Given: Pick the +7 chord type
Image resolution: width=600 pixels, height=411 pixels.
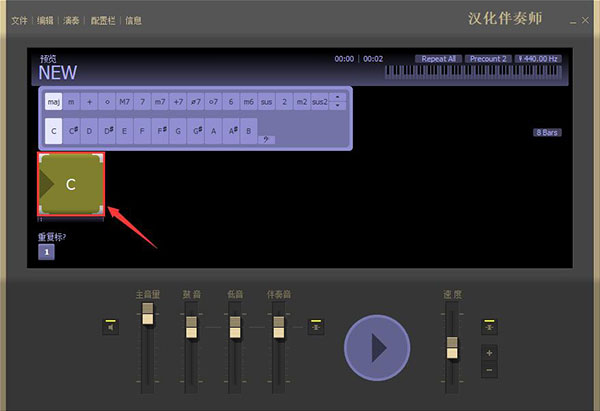Looking at the screenshot, I should pyautogui.click(x=178, y=102).
